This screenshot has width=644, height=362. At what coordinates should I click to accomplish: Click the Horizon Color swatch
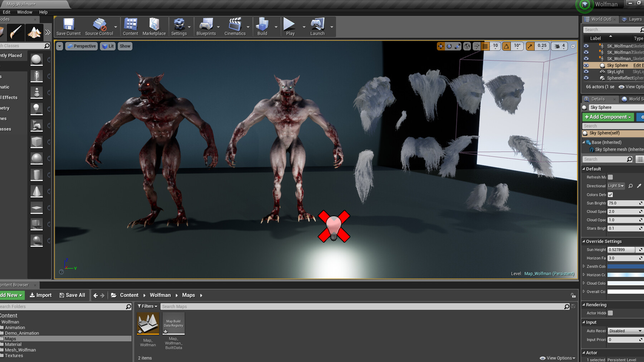coord(626,275)
